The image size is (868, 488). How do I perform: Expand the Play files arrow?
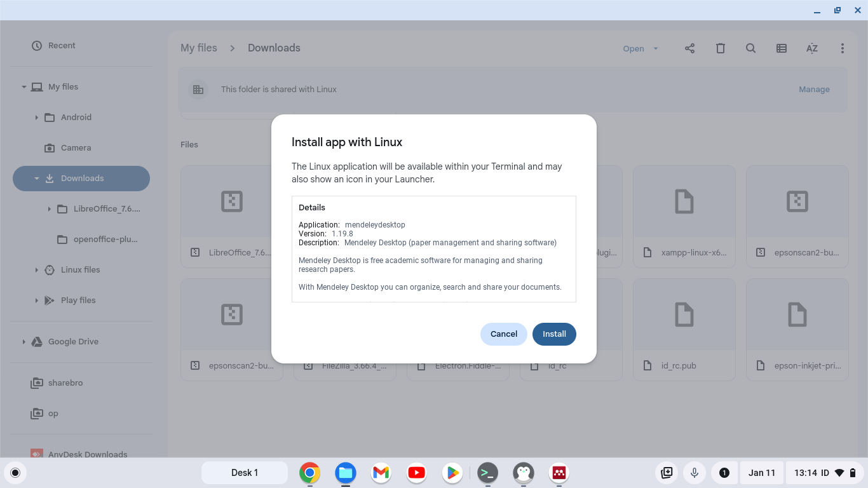coord(37,301)
